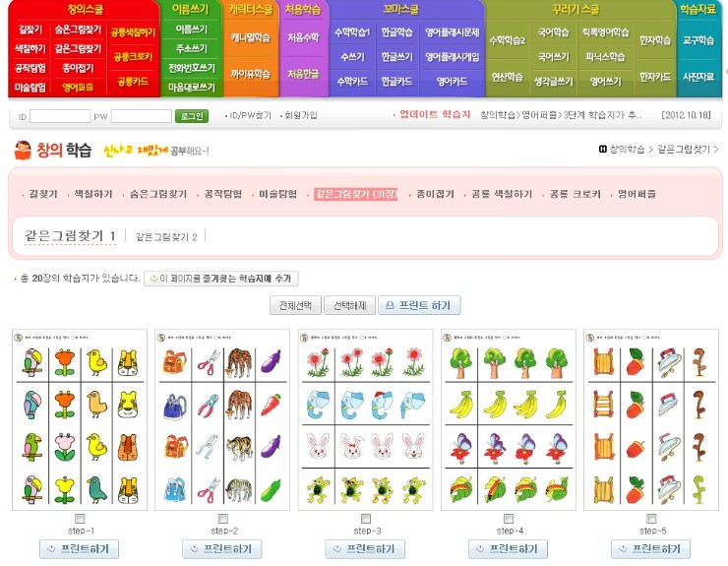Click 프린트하기 under the step-3 worksheet
The image size is (728, 566).
pos(365,548)
